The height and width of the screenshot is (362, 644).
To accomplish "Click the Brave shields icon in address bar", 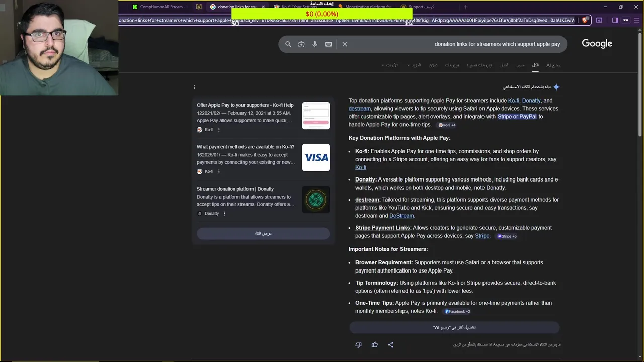I will (585, 20).
